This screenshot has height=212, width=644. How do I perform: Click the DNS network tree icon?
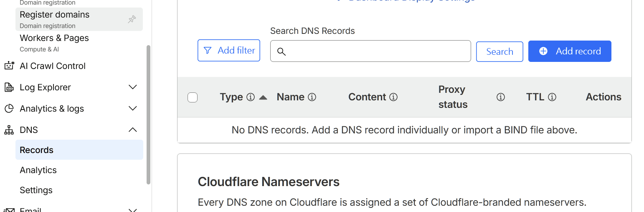pyautogui.click(x=9, y=130)
